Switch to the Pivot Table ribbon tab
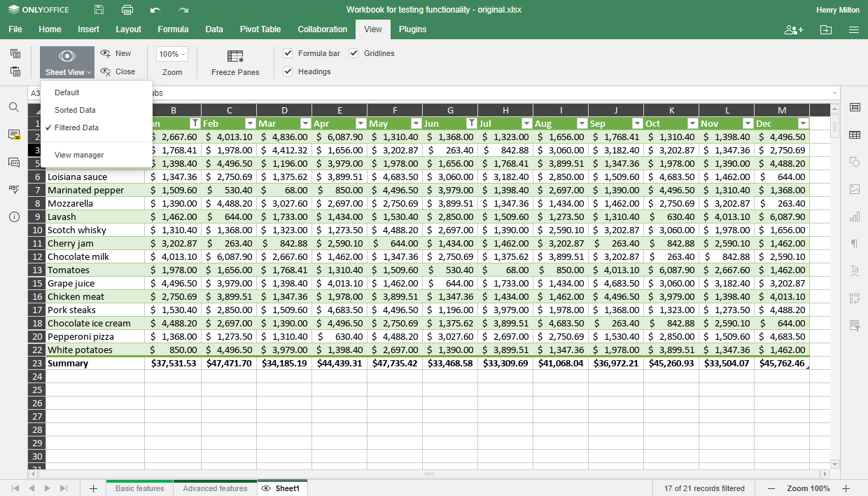The image size is (868, 496). (x=260, y=29)
